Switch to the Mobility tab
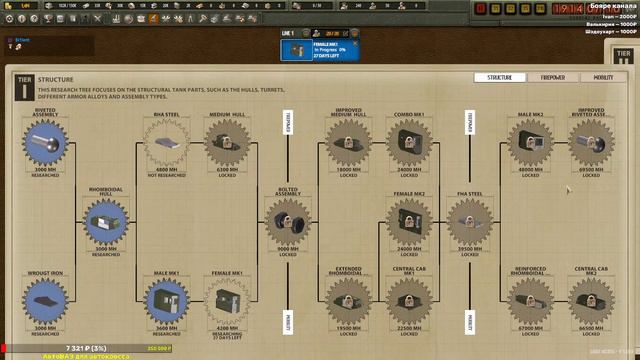This screenshot has width=640, height=360. [603, 78]
